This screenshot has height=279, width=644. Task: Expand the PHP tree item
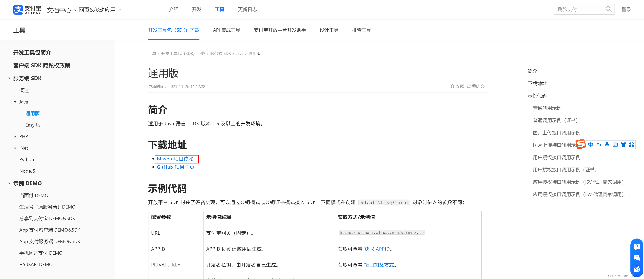15,137
